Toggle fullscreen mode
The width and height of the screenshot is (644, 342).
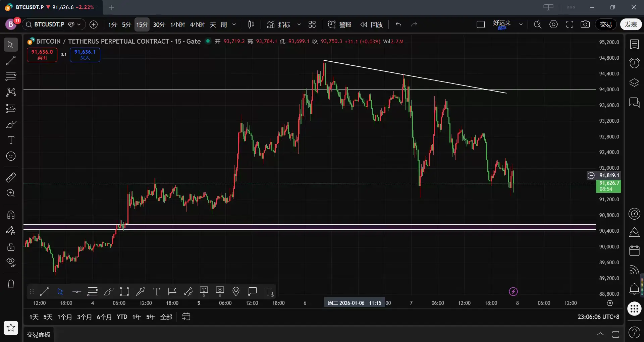[x=570, y=24]
